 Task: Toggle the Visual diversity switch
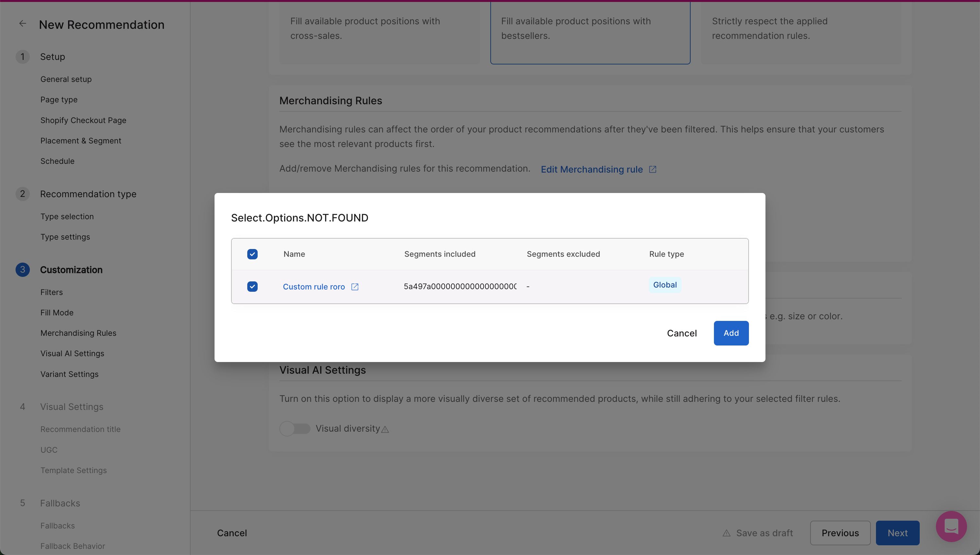click(295, 428)
